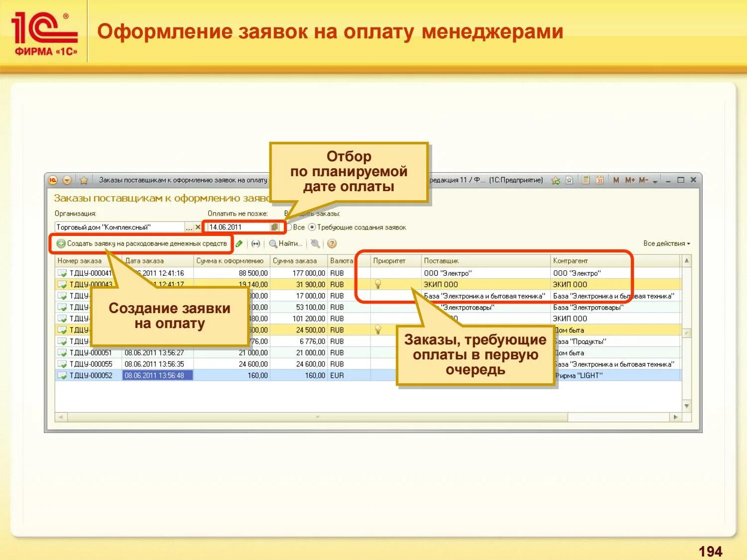747x560 pixels.
Task: Select order number ТДЦУ-000052
Action: coord(91,375)
